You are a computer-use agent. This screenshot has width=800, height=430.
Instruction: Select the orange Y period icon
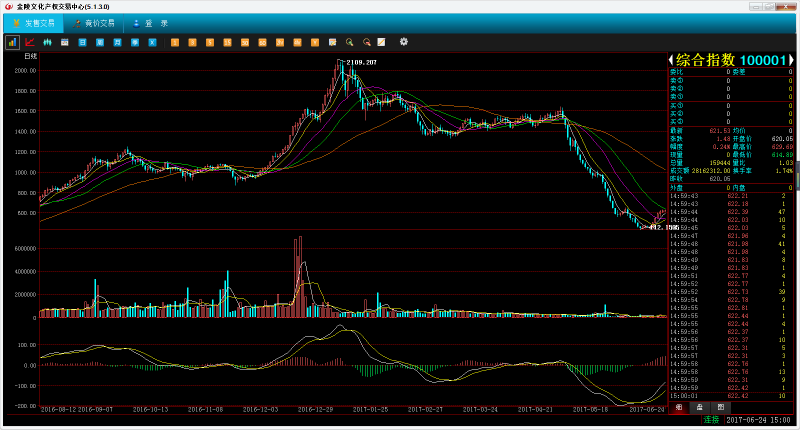(315, 42)
